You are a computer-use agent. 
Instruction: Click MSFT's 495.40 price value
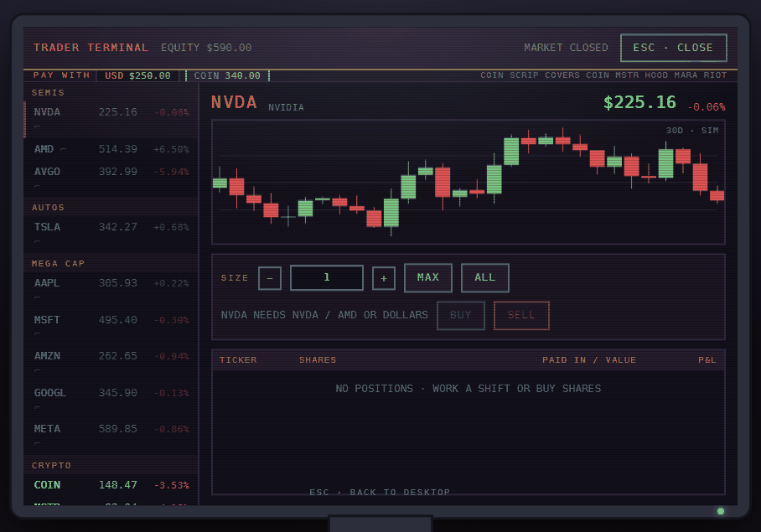coord(118,320)
